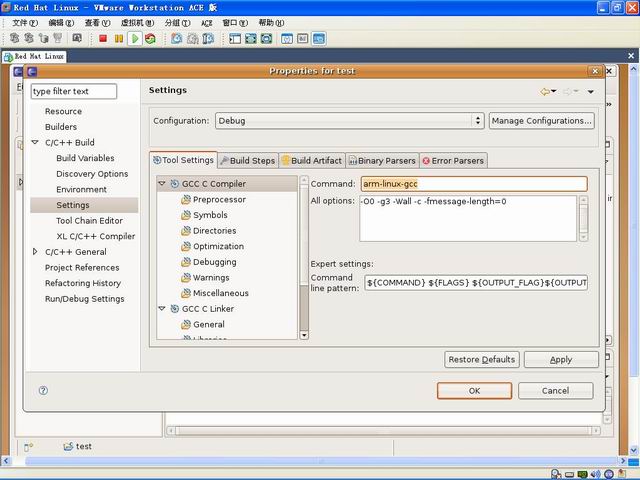Select Tool Chain Editor in the tree
The width and height of the screenshot is (640, 480).
[89, 221]
